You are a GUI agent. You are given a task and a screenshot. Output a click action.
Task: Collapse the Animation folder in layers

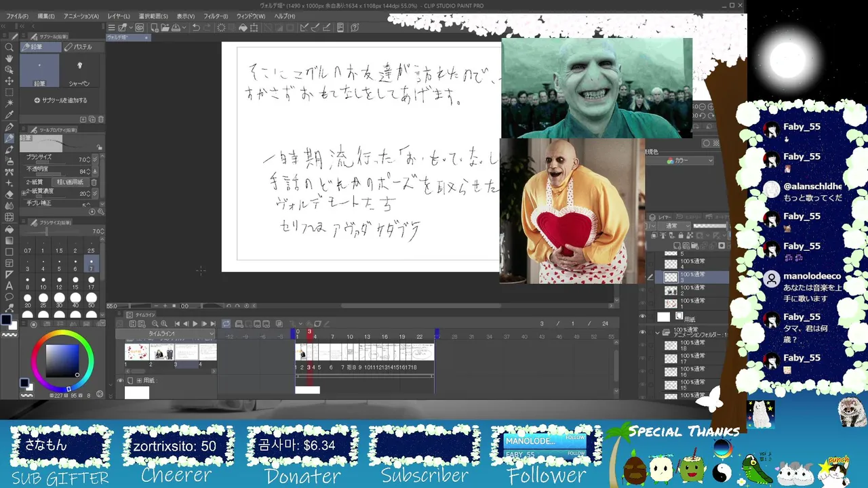[657, 333]
